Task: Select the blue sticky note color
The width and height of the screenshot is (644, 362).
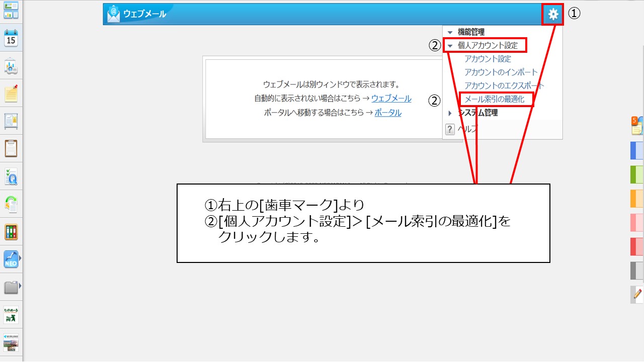Action: click(x=637, y=151)
